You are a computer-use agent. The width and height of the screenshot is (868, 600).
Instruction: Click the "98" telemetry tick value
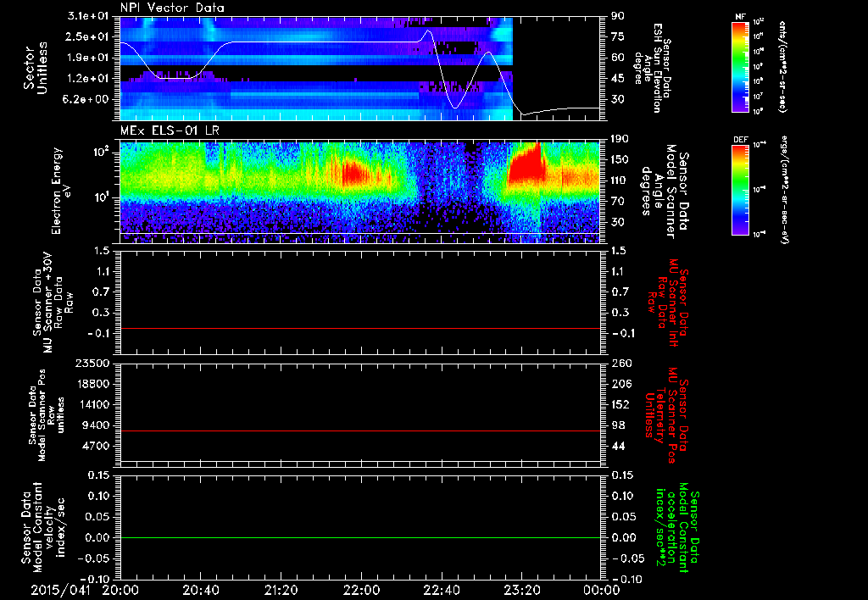618,425
